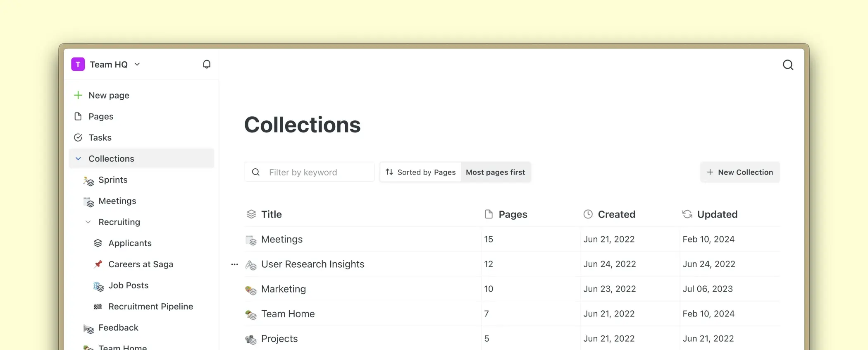Open Tasks in the sidebar
The height and width of the screenshot is (350, 868).
click(x=100, y=138)
